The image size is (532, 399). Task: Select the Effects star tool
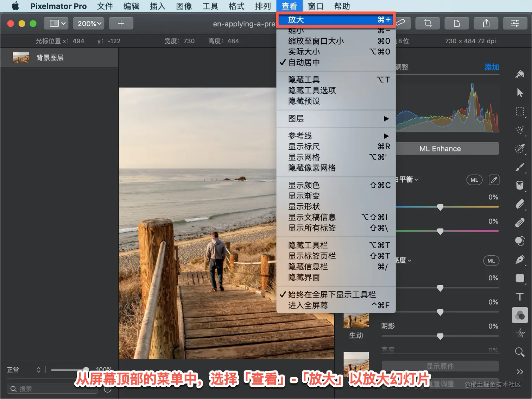point(520,333)
